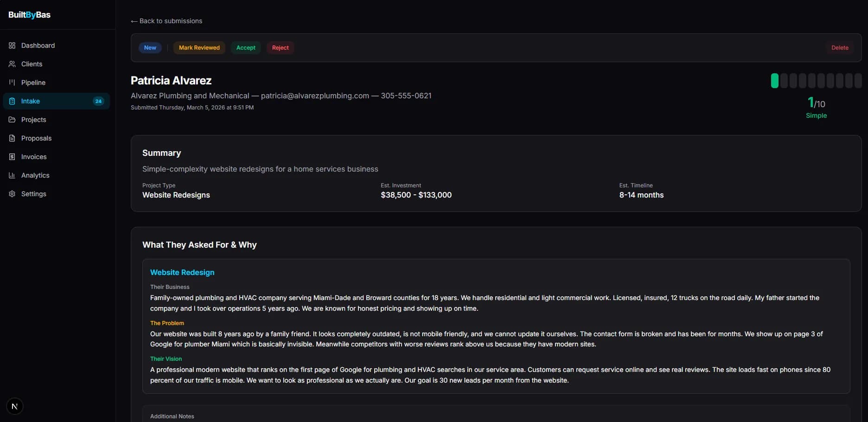
Task: Click the Dashboard grid icon in sidebar
Action: pyautogui.click(x=12, y=45)
